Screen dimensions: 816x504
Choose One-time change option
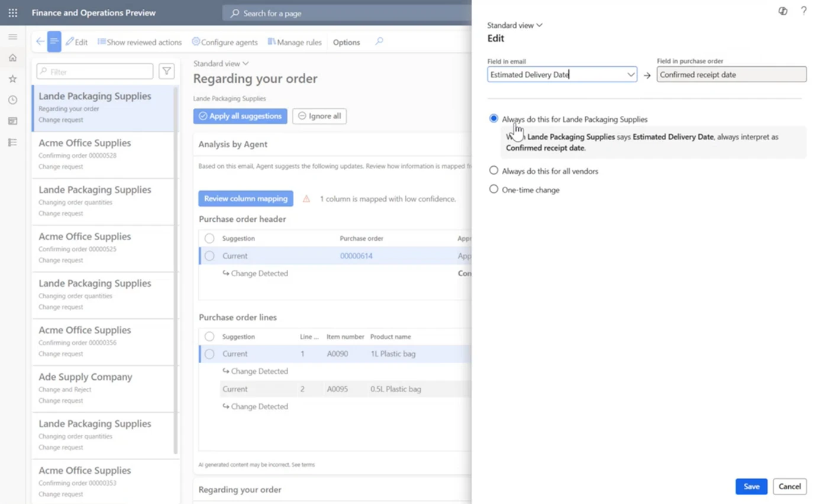pyautogui.click(x=494, y=189)
